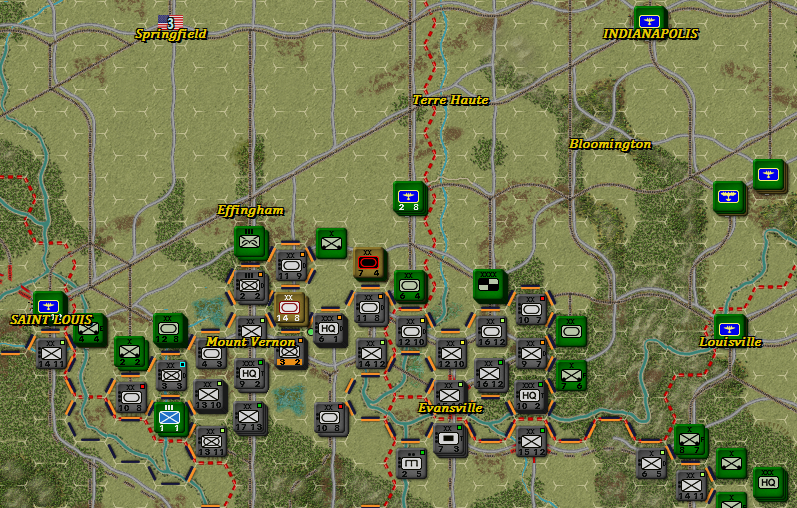Select green X infantry brigade east of Effingham

tap(331, 243)
